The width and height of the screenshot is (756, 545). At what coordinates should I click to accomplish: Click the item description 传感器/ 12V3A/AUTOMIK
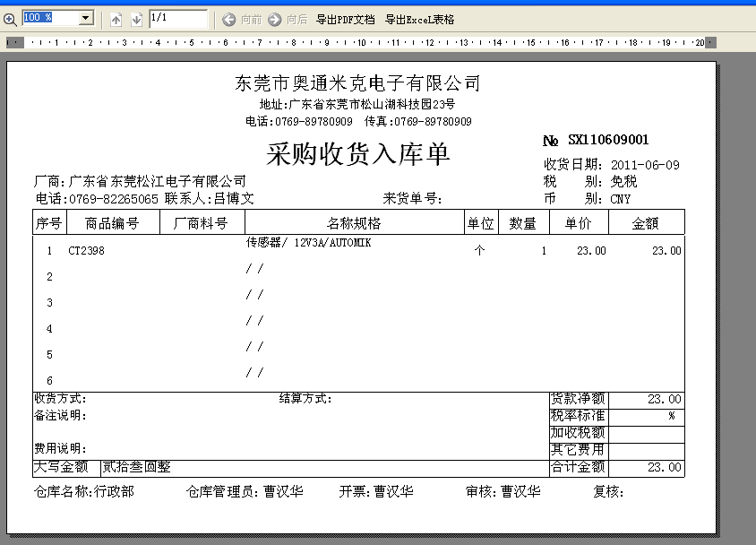[308, 243]
